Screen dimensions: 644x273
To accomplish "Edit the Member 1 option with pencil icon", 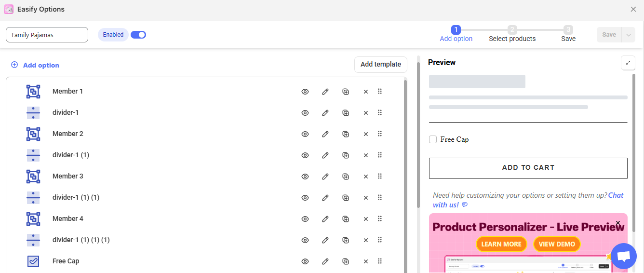I will [325, 92].
